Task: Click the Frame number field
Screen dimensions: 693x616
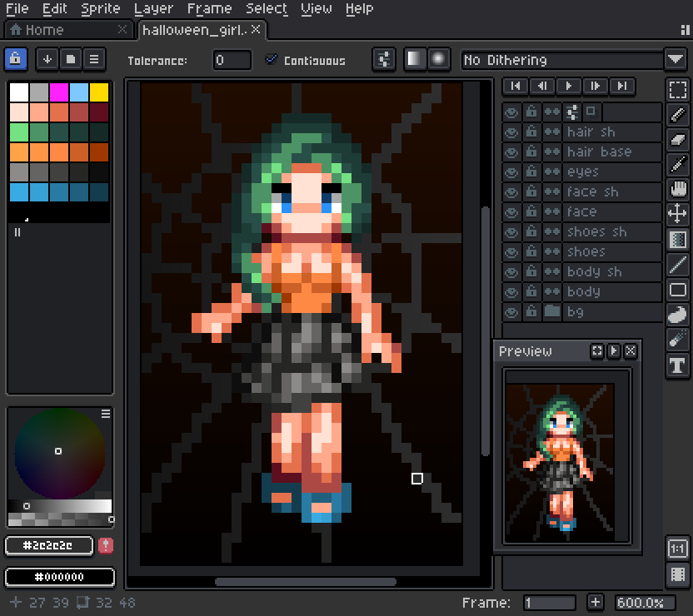Action: [550, 603]
